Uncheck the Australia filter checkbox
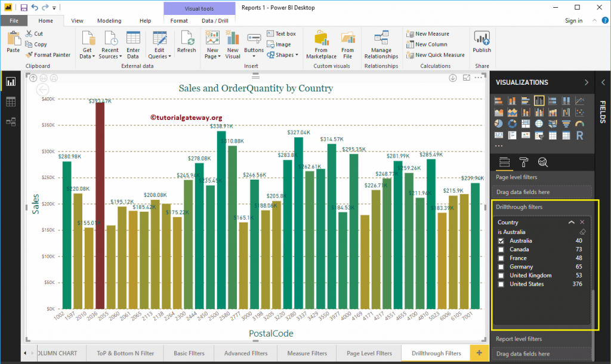Viewport: 611px width, 364px height. pos(501,241)
